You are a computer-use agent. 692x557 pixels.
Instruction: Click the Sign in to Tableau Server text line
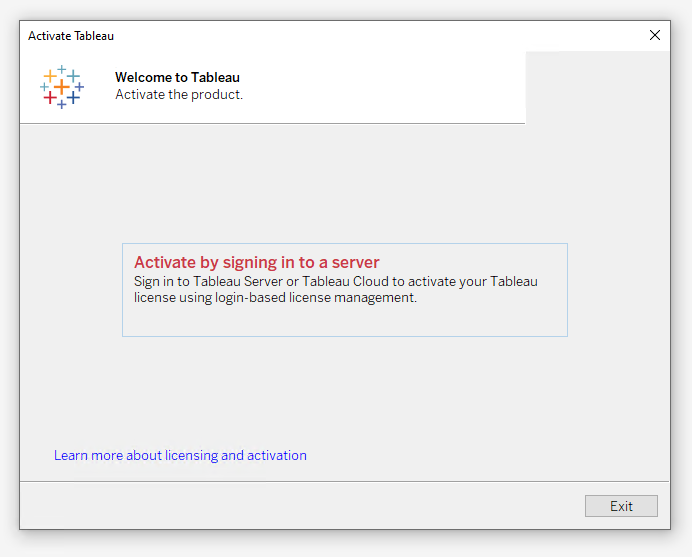pyautogui.click(x=336, y=282)
